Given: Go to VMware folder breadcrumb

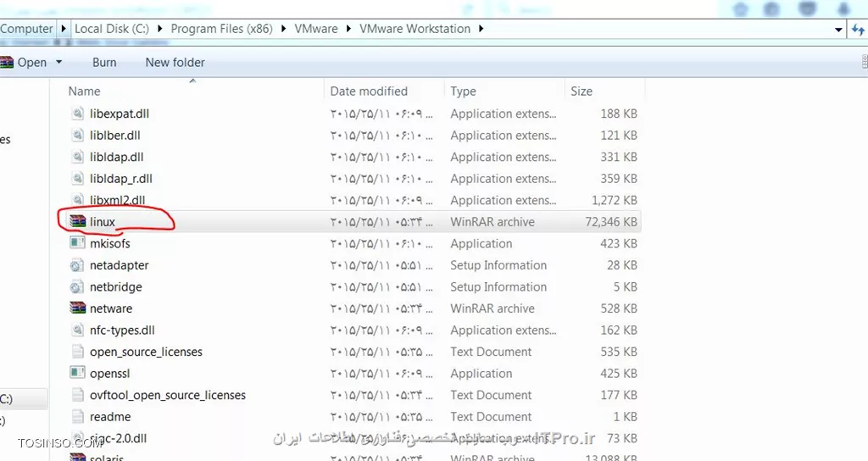Looking at the screenshot, I should (x=316, y=29).
